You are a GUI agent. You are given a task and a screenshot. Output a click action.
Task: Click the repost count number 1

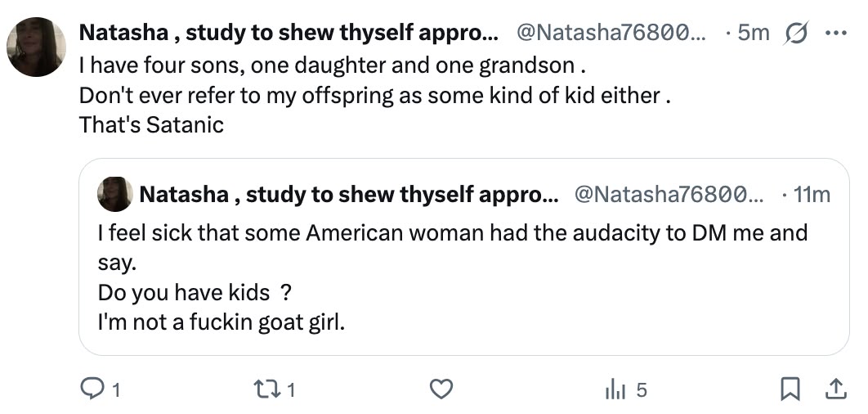click(291, 391)
